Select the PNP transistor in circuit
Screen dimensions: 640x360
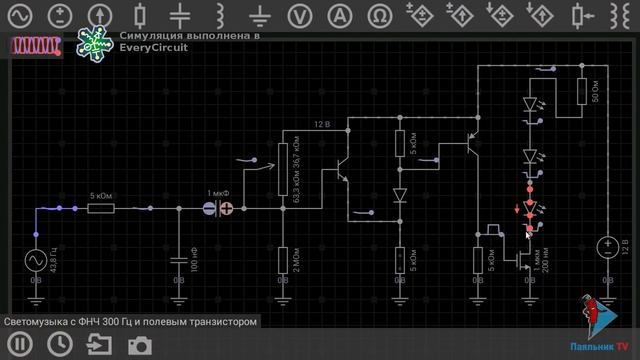click(x=473, y=143)
